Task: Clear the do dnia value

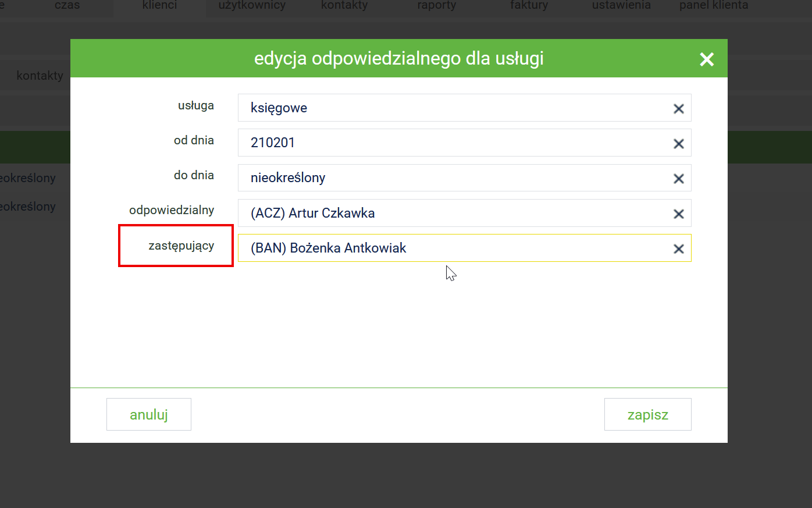Action: 678,179
